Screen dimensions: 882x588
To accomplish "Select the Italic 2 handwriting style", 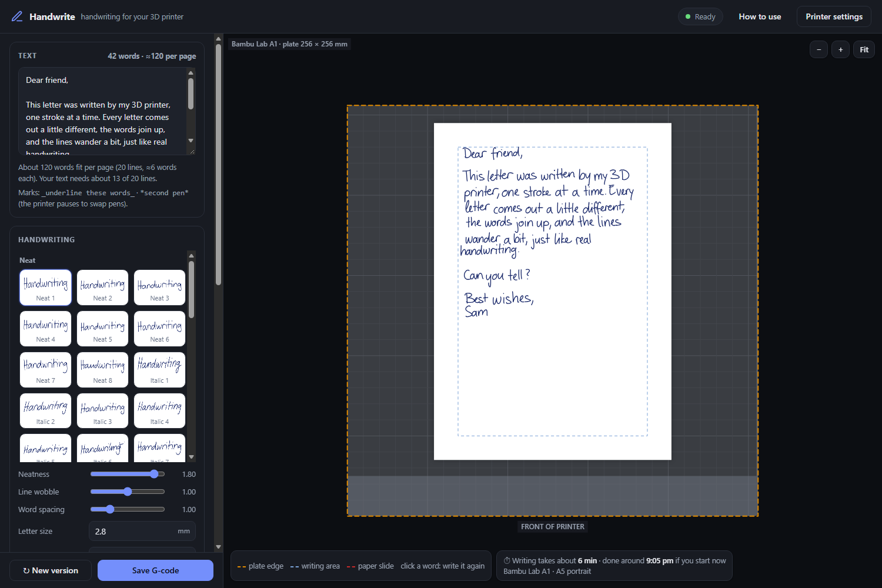I will [x=45, y=411].
